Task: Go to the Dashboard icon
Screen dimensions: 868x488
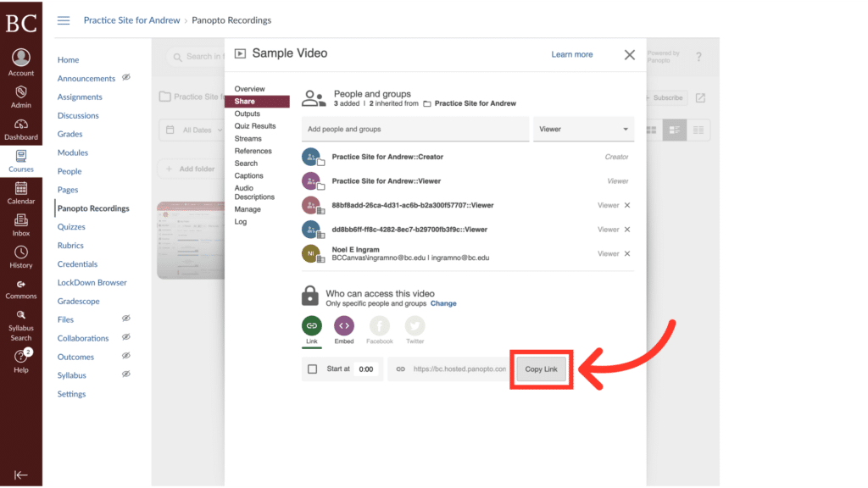Action: point(21,124)
